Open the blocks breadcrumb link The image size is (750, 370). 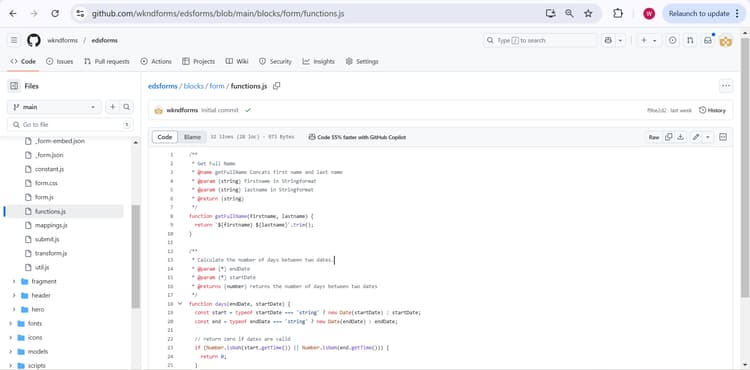(194, 87)
